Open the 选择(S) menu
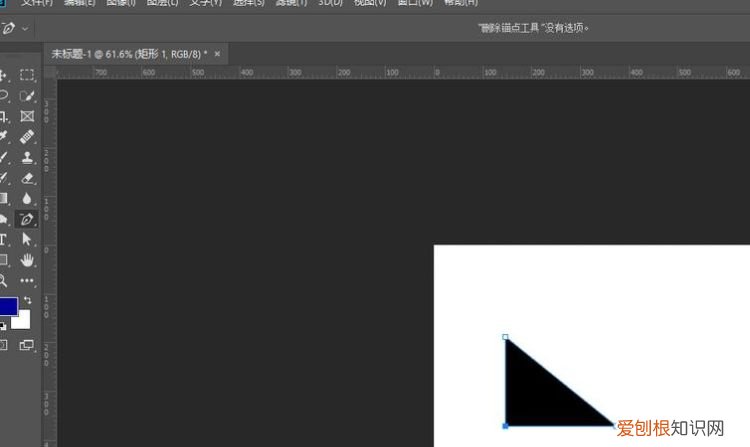 249,3
